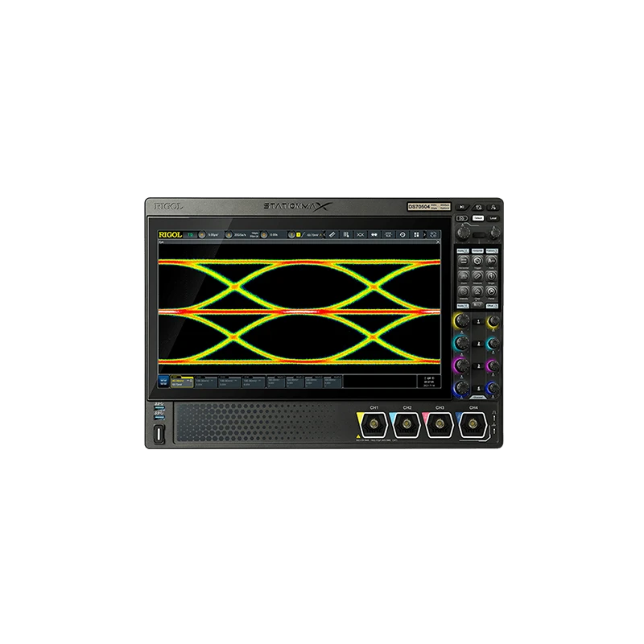Open the annotation pencil tool on the toolbar

(x=332, y=232)
